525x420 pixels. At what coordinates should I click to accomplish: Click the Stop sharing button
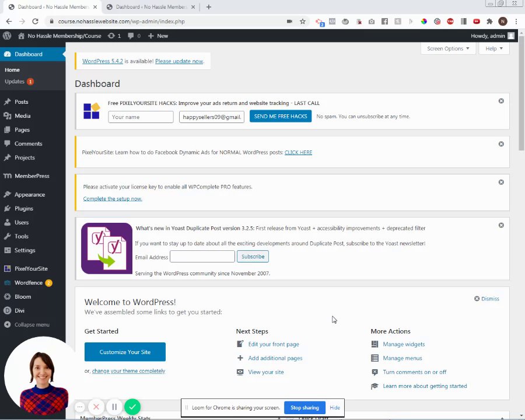[x=304, y=408]
